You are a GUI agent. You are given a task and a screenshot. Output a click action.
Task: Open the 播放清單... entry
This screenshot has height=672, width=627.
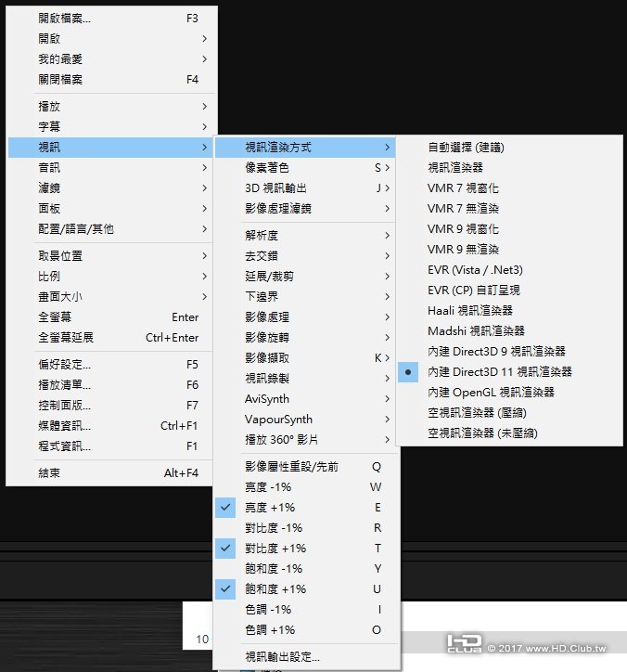(110, 385)
